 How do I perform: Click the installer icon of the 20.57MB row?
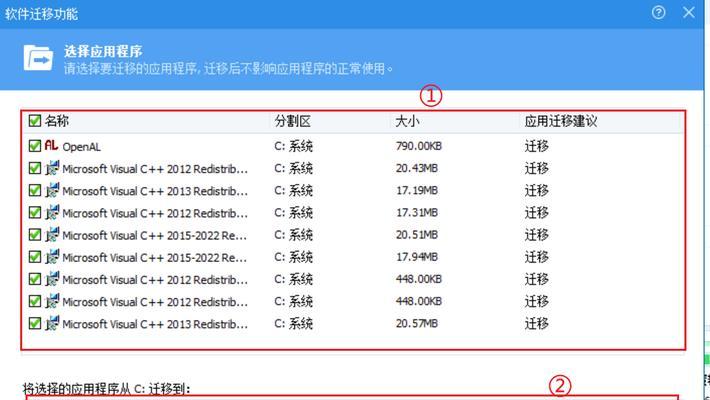click(x=52, y=323)
